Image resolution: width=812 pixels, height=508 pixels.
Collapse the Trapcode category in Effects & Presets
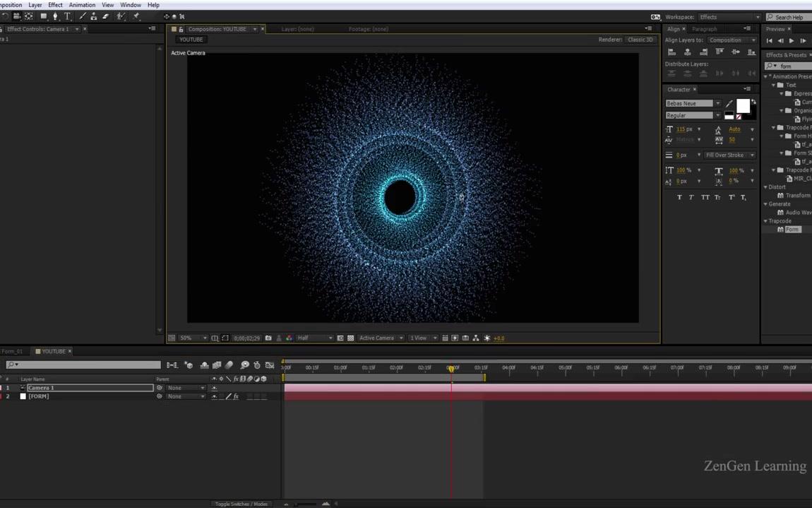pyautogui.click(x=765, y=220)
